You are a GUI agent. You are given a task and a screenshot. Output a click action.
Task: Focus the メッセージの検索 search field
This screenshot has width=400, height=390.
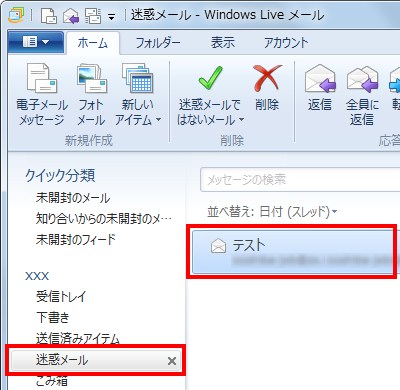point(300,180)
